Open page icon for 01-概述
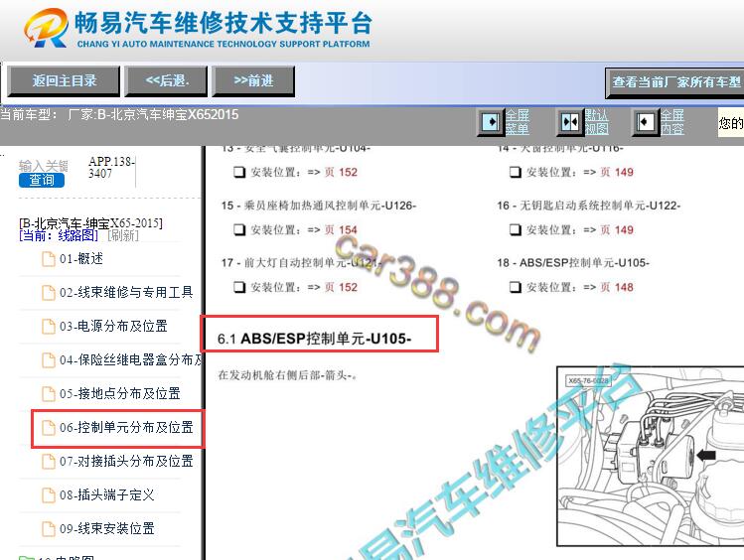 click(48, 259)
